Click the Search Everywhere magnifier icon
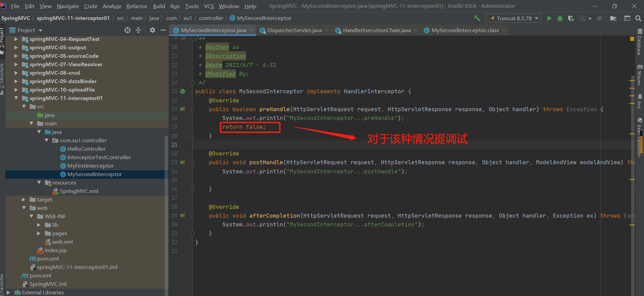Screen dimensions: 644x296 point(638,18)
